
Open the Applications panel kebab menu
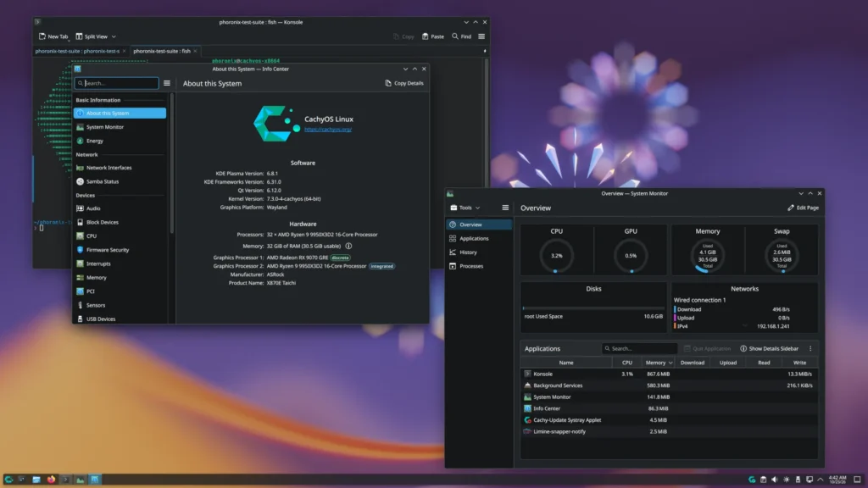coord(810,348)
